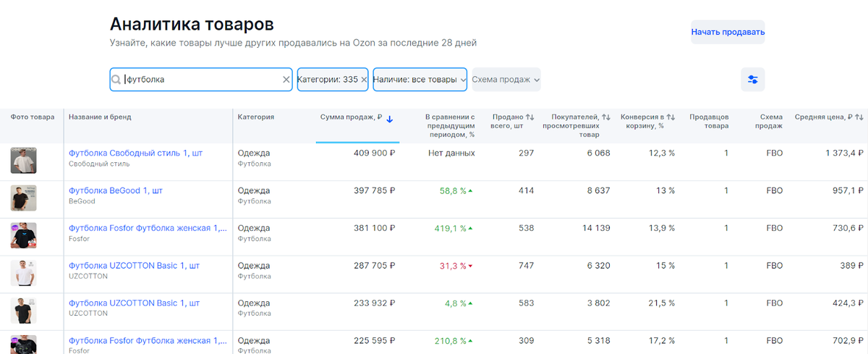Click the Начать продавать button
868x354 pixels.
coord(728,32)
